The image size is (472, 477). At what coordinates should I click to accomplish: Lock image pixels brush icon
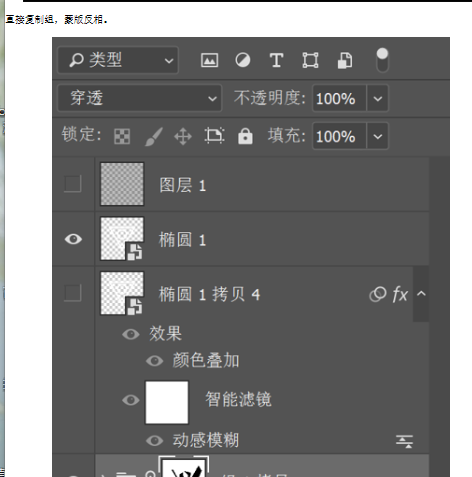click(x=154, y=136)
